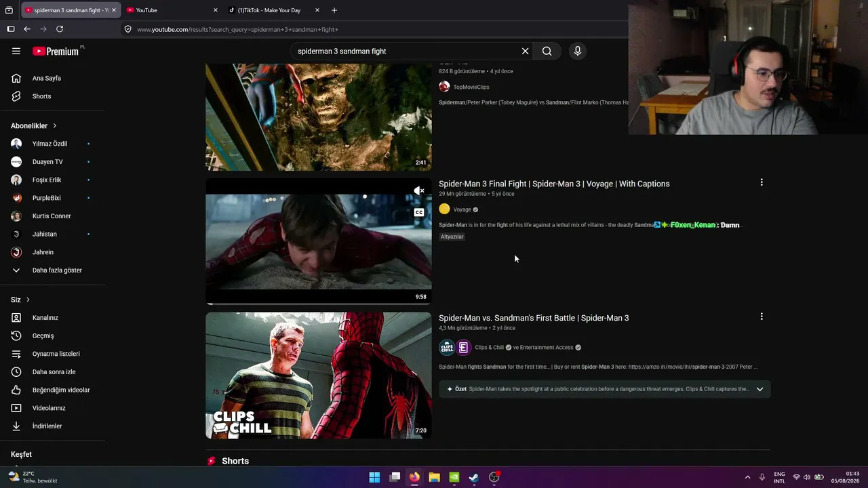Viewport: 868px width, 488px height.
Task: Open Clips & Chill channel avatar
Action: pos(447,348)
